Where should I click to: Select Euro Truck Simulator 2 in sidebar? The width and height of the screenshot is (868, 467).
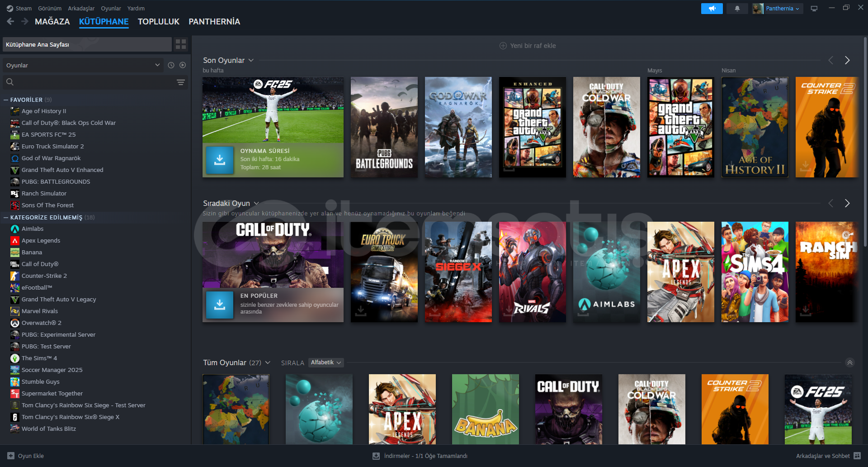point(52,147)
